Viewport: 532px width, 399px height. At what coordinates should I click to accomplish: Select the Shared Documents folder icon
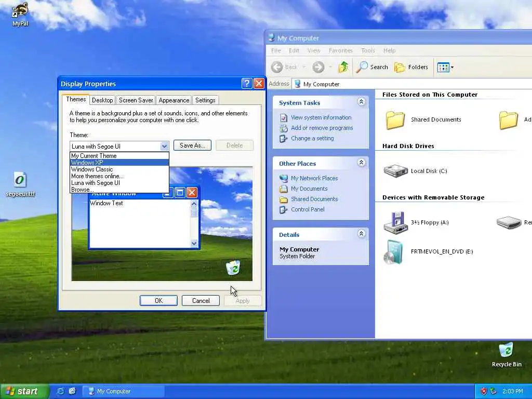pos(395,120)
